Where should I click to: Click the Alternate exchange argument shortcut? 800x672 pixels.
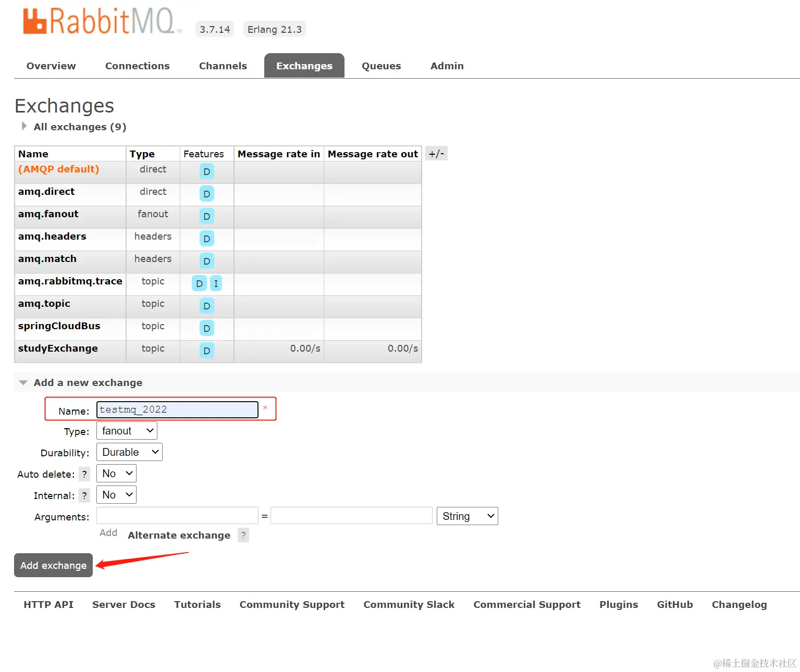click(179, 535)
